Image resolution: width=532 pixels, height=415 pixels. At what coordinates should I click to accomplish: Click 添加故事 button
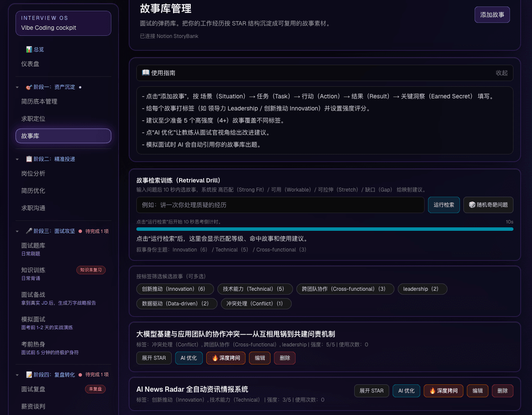[x=492, y=15]
